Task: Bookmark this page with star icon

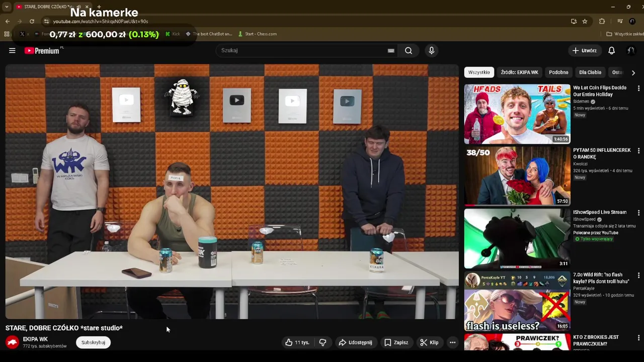Action: point(585,21)
